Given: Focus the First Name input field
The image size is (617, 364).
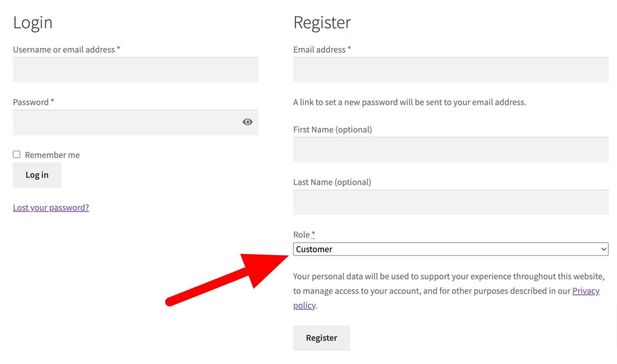Looking at the screenshot, I should tap(451, 150).
